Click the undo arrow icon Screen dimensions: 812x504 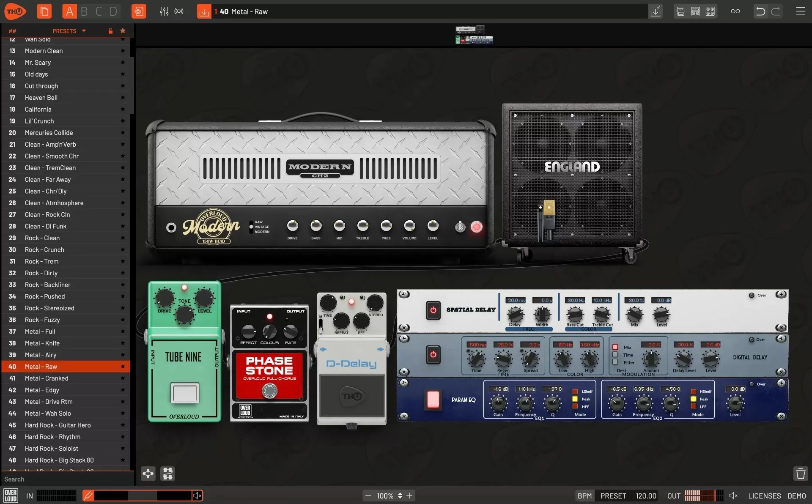point(760,11)
